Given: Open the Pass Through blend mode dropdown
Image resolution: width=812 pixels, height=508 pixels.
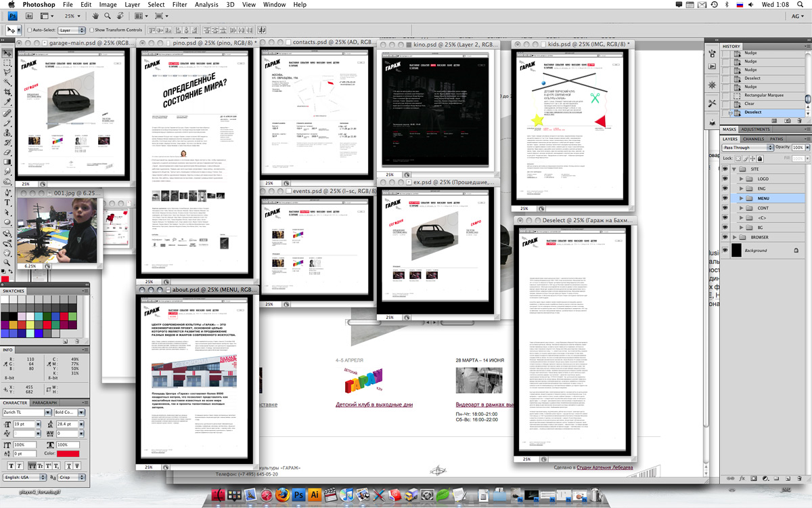Looking at the screenshot, I should (x=747, y=147).
